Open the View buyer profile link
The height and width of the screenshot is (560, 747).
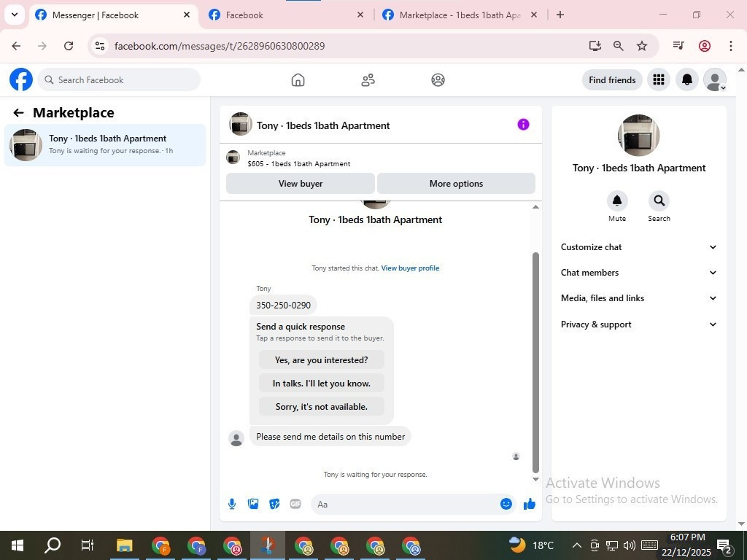pyautogui.click(x=410, y=268)
